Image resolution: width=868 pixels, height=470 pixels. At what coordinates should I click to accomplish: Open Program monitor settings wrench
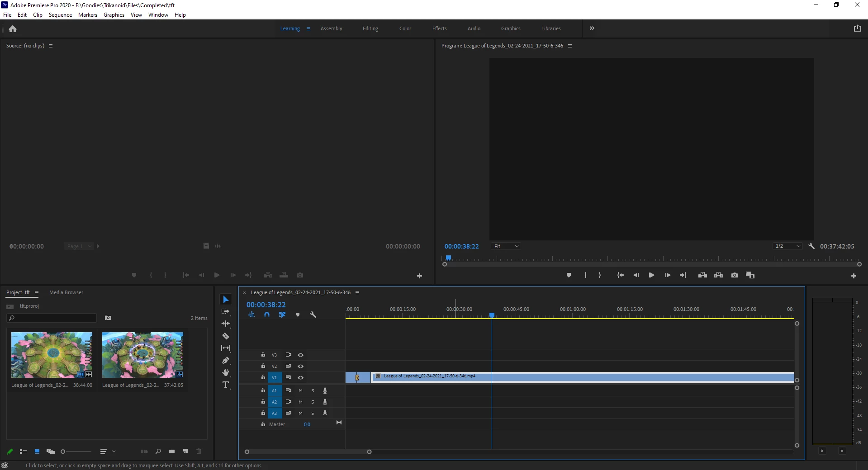click(811, 246)
